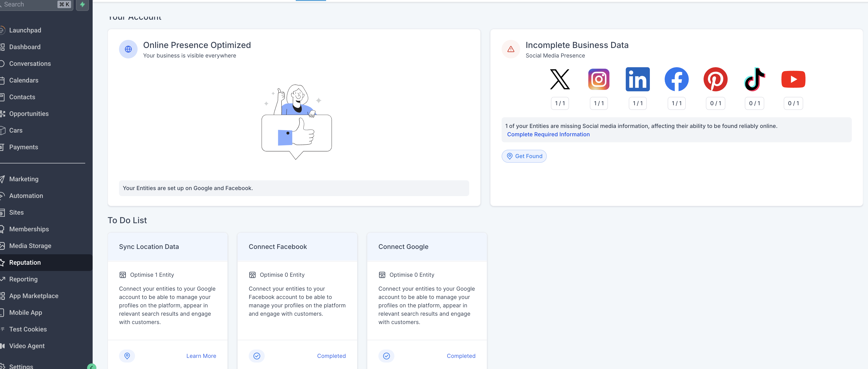Go to Conversations in sidebar
The height and width of the screenshot is (369, 868).
[x=30, y=64]
